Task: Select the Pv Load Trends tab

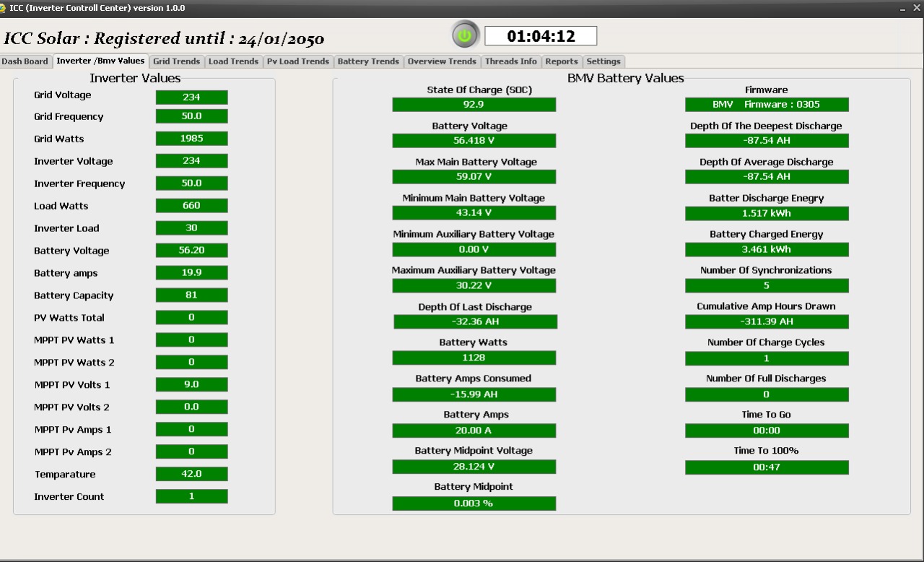Action: coord(297,61)
